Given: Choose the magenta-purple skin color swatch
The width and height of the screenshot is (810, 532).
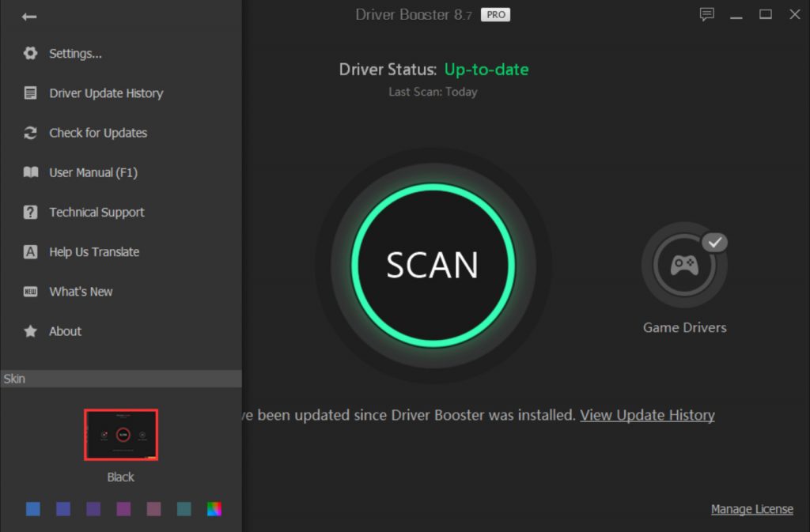Looking at the screenshot, I should pos(123,509).
